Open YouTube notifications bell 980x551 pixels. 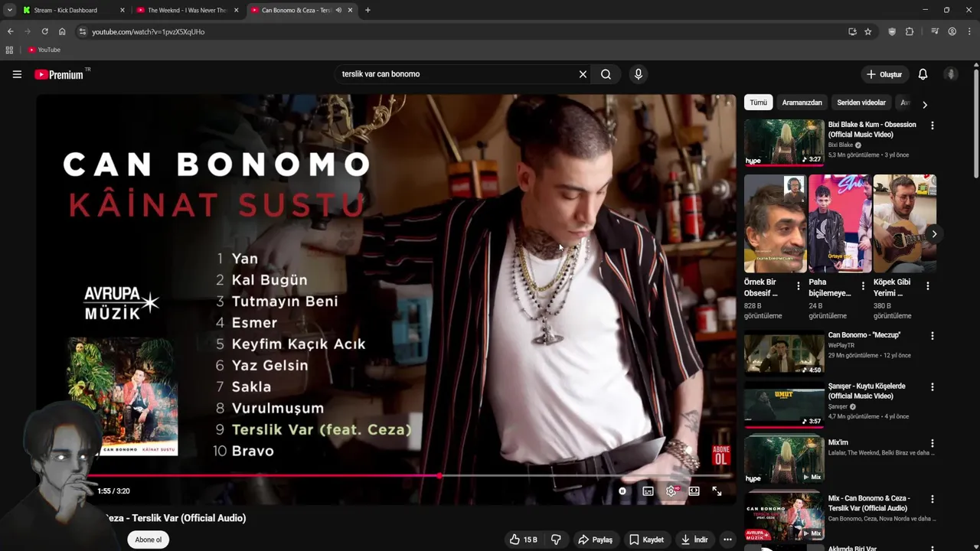click(x=923, y=74)
